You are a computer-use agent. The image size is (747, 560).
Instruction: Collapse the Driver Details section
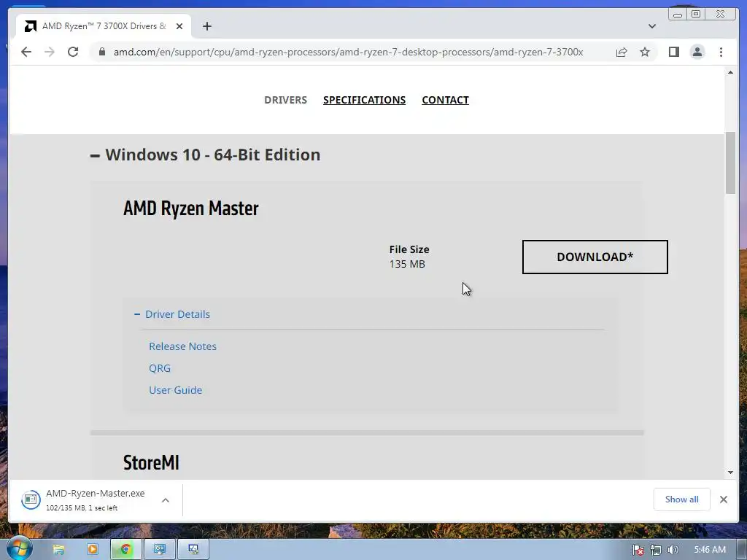pyautogui.click(x=172, y=314)
